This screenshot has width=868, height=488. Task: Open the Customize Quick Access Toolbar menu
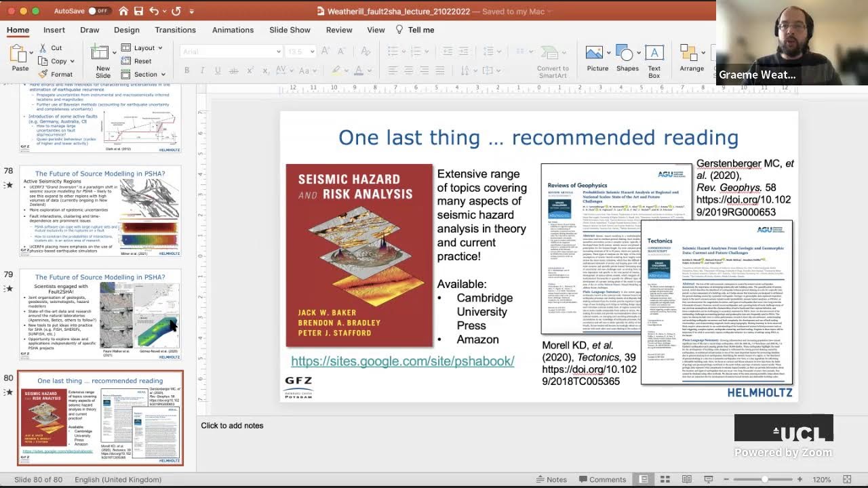point(192,11)
